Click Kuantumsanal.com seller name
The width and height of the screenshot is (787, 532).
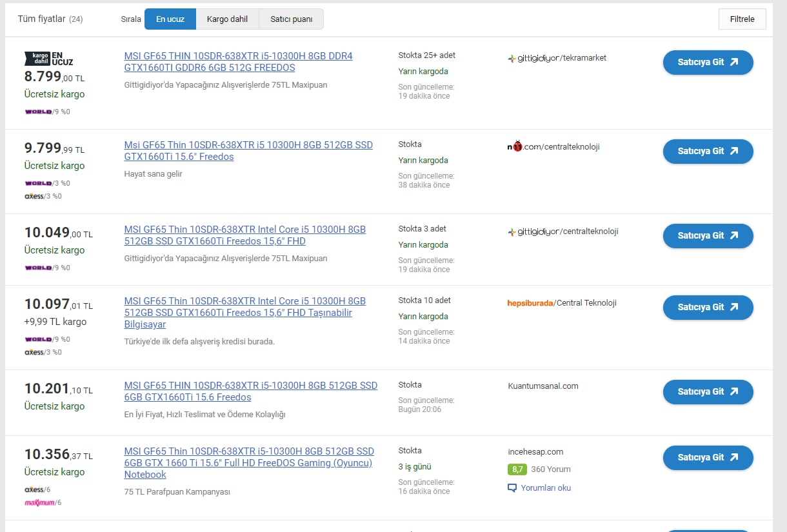click(x=543, y=386)
